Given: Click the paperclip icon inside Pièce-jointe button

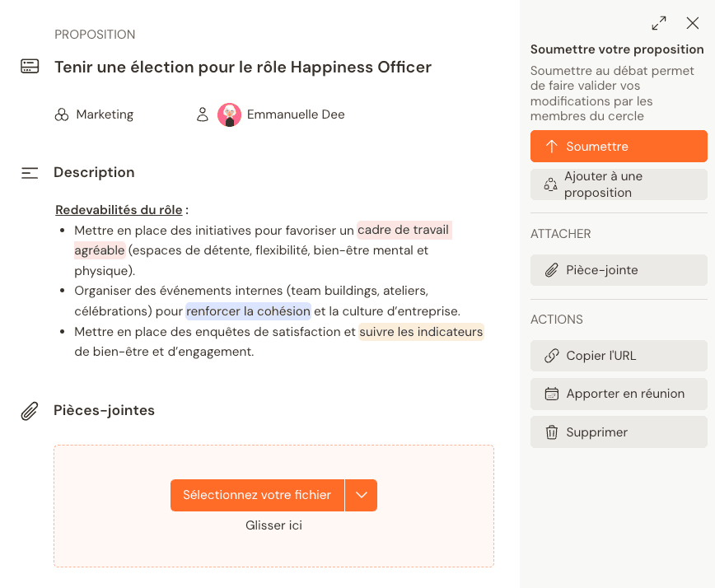Looking at the screenshot, I should coord(550,269).
